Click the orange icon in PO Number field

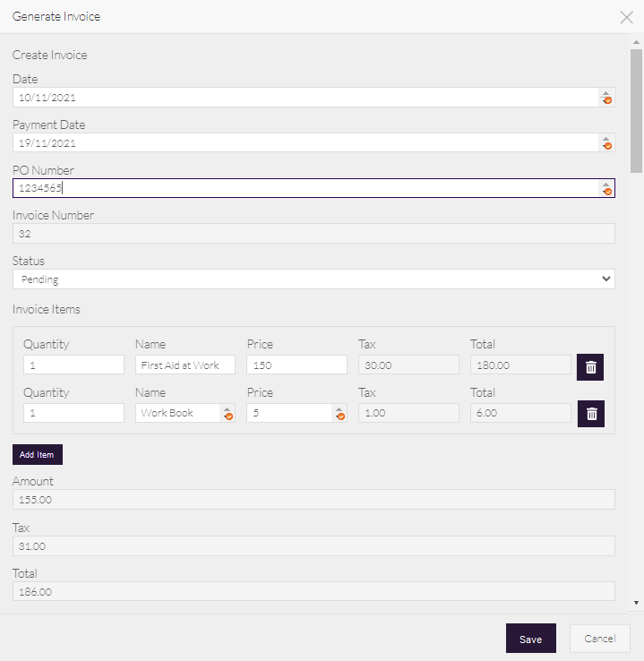coord(607,192)
